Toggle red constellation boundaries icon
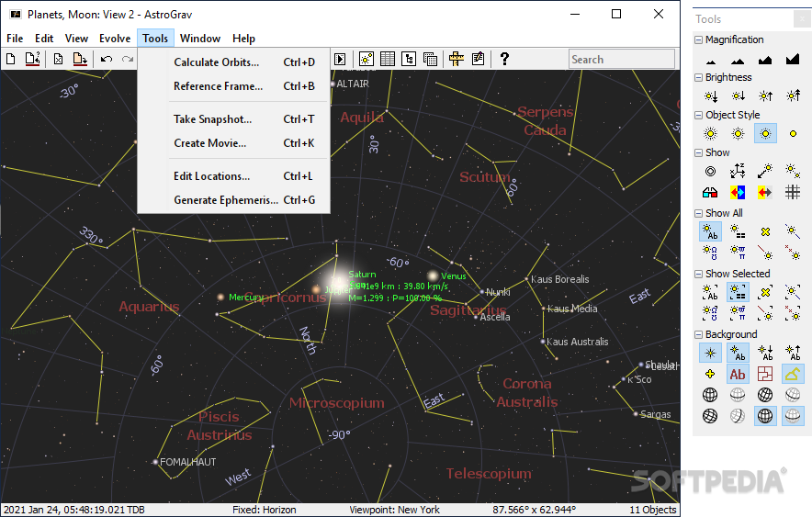The width and height of the screenshot is (812, 517). click(765, 374)
